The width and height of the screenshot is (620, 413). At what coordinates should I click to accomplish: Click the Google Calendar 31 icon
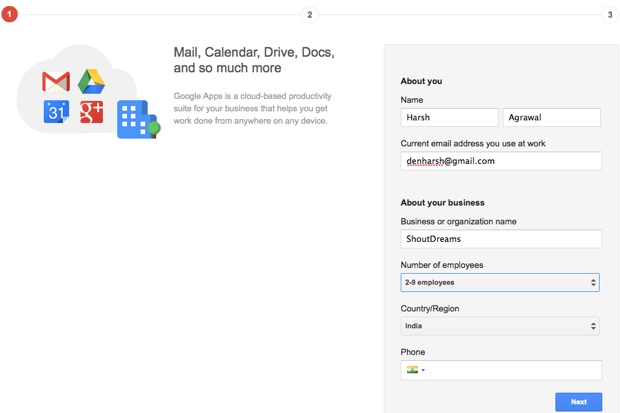click(56, 112)
